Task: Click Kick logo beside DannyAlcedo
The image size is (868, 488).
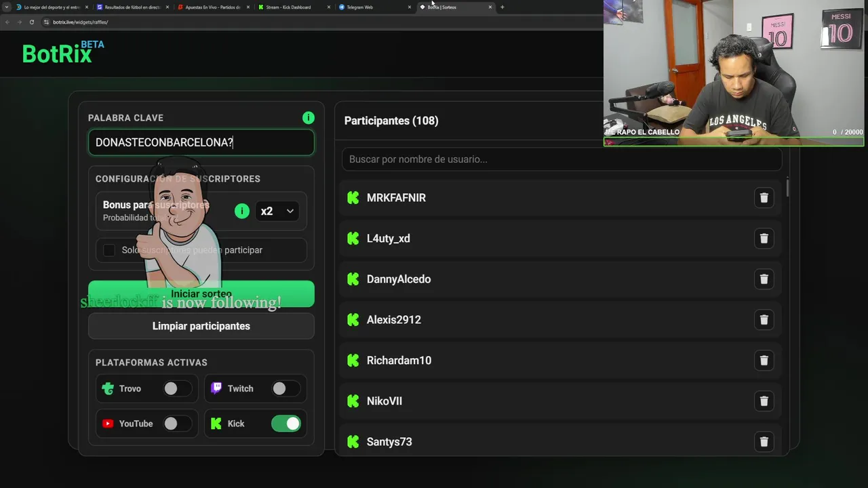Action: (353, 279)
